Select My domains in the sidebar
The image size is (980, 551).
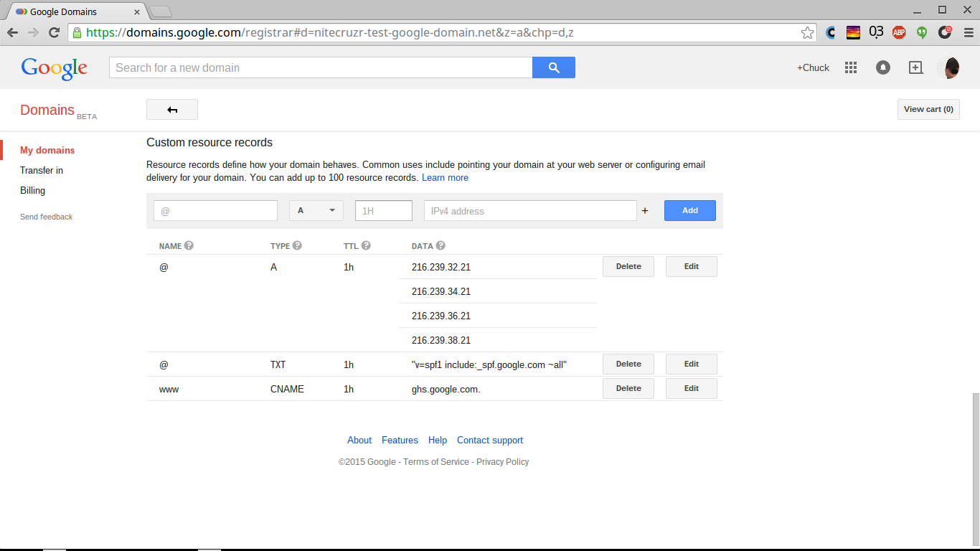[x=47, y=151]
